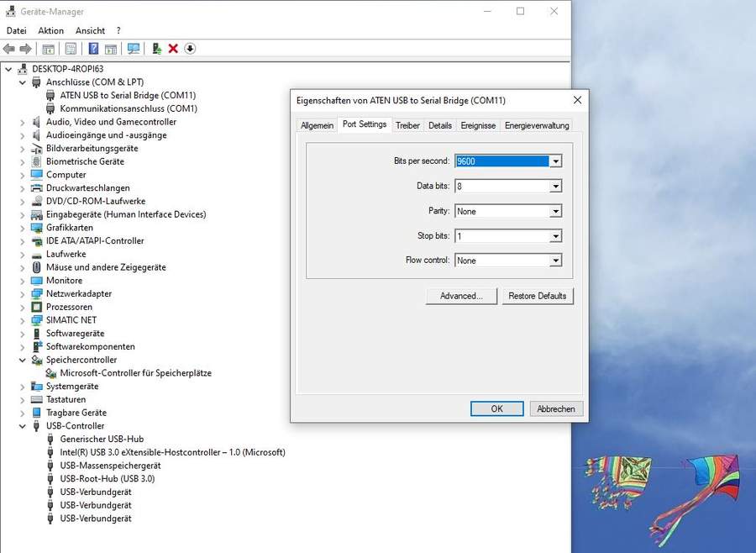The height and width of the screenshot is (553, 756).
Task: Click the Tastaturen keyboard icon
Action: pos(37,399)
